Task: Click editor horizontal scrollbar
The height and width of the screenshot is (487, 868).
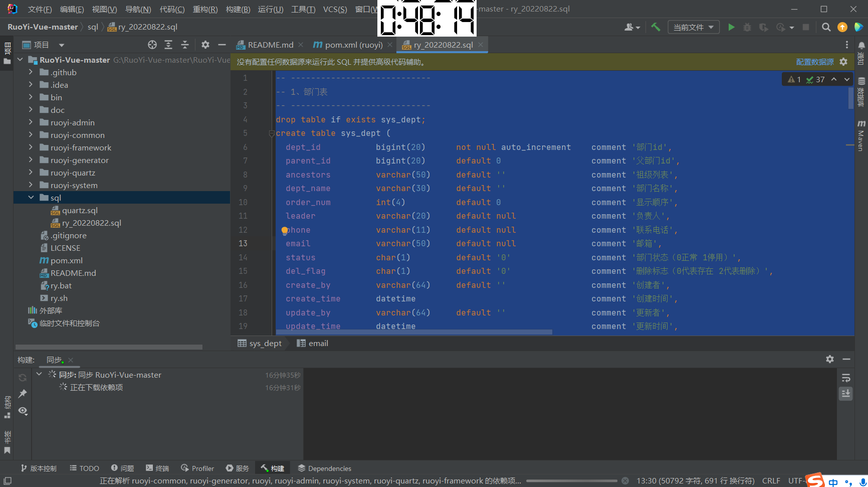Action: (x=413, y=332)
